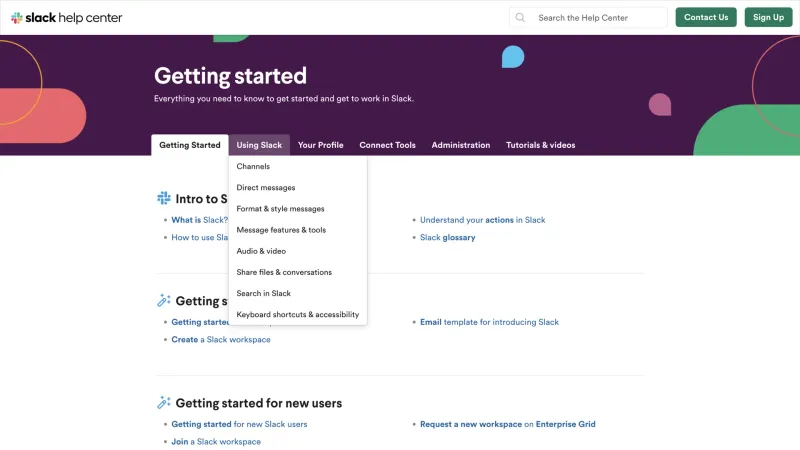Open the Tutorials & videos tab
The height and width of the screenshot is (450, 800).
(540, 145)
